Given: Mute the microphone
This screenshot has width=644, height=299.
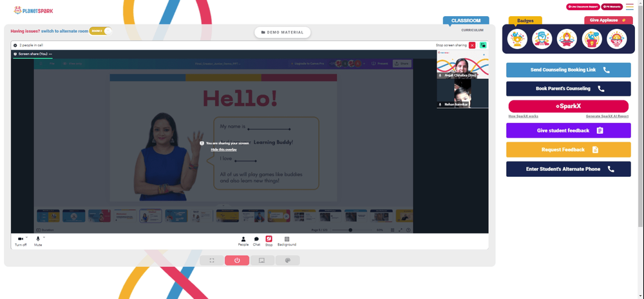Looking at the screenshot, I should 38,240.
